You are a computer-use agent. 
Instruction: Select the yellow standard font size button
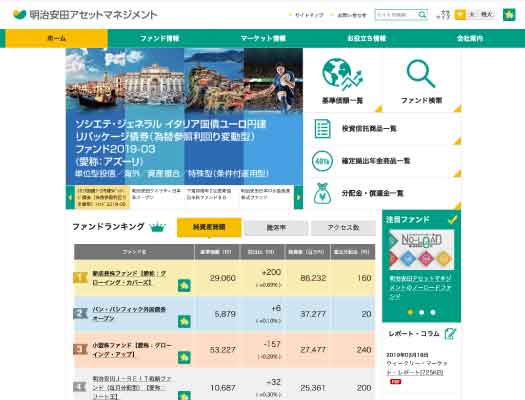point(460,15)
